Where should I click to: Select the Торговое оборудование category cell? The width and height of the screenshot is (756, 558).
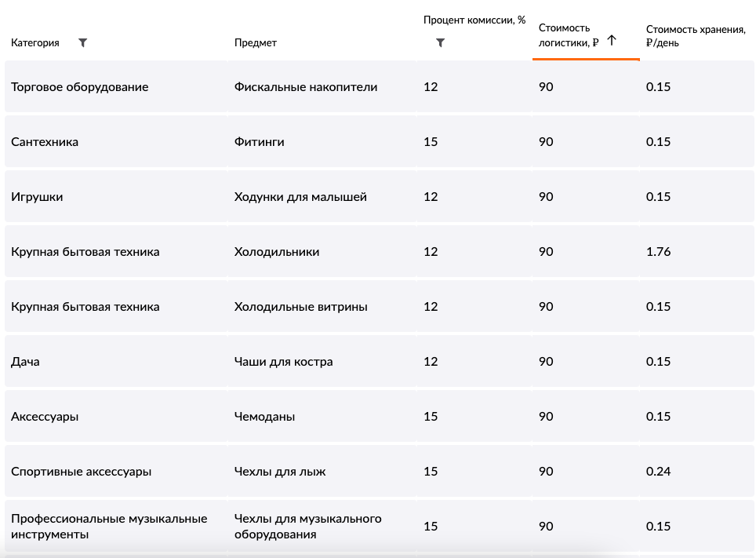point(79,87)
